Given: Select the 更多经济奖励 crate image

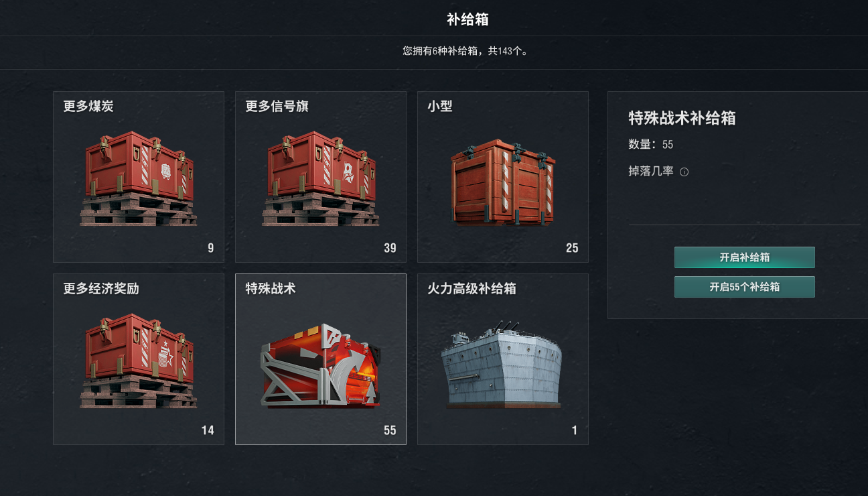Looking at the screenshot, I should [139, 361].
